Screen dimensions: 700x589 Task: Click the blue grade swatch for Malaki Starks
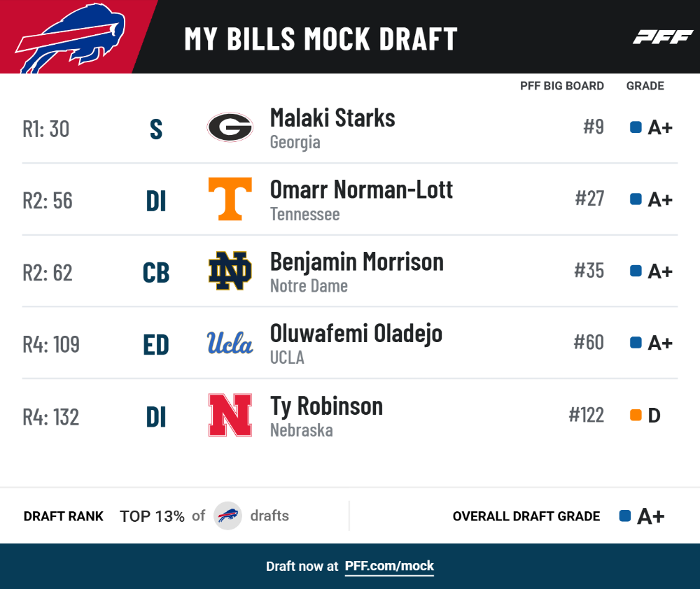(636, 127)
